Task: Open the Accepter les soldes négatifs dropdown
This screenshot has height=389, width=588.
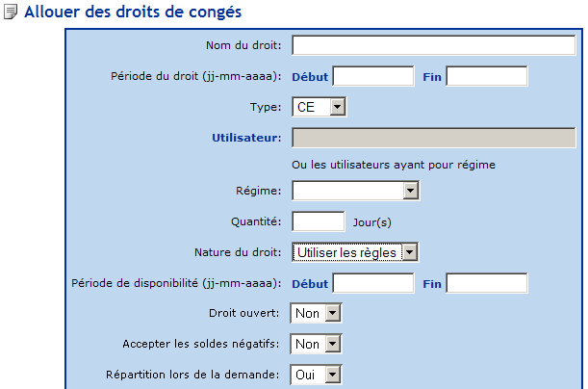Action: [x=318, y=344]
